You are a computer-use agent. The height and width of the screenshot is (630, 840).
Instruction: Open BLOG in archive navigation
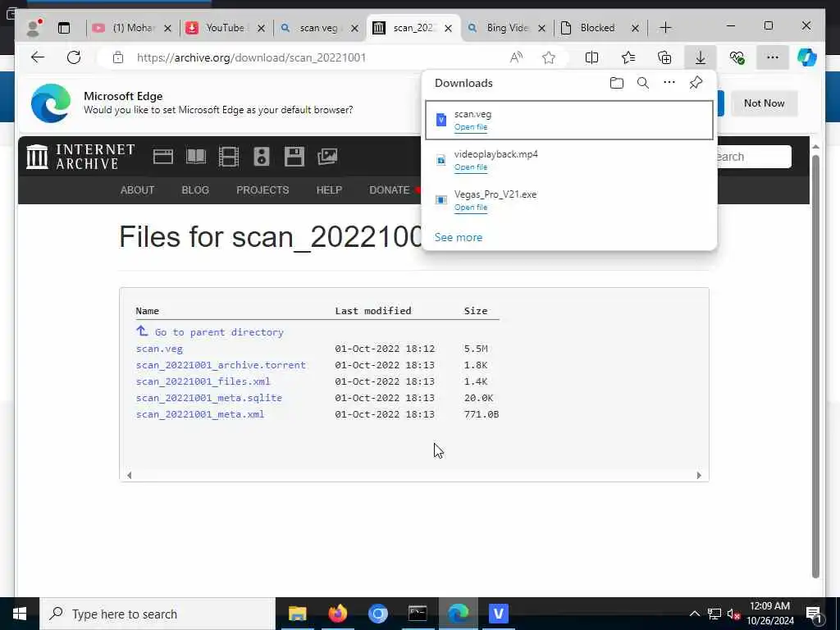point(195,190)
